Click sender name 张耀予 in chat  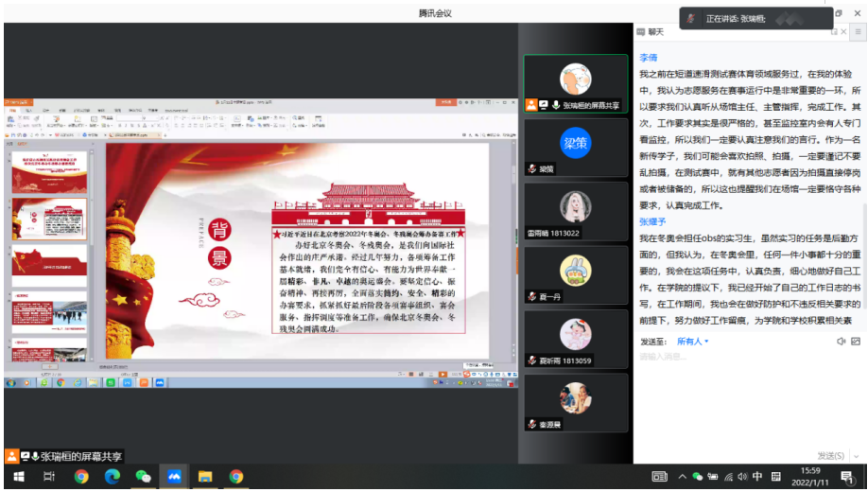click(x=652, y=221)
